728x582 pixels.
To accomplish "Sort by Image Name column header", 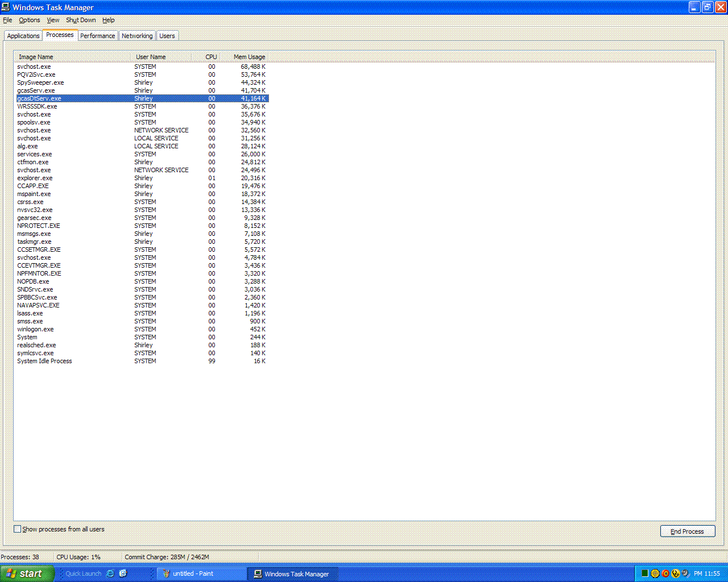I will [36, 57].
